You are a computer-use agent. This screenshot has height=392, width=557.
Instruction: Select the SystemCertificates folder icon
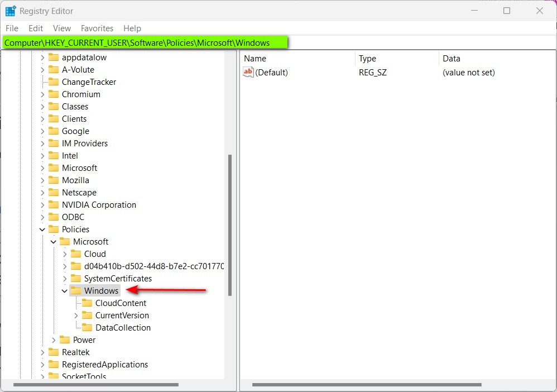coord(76,279)
